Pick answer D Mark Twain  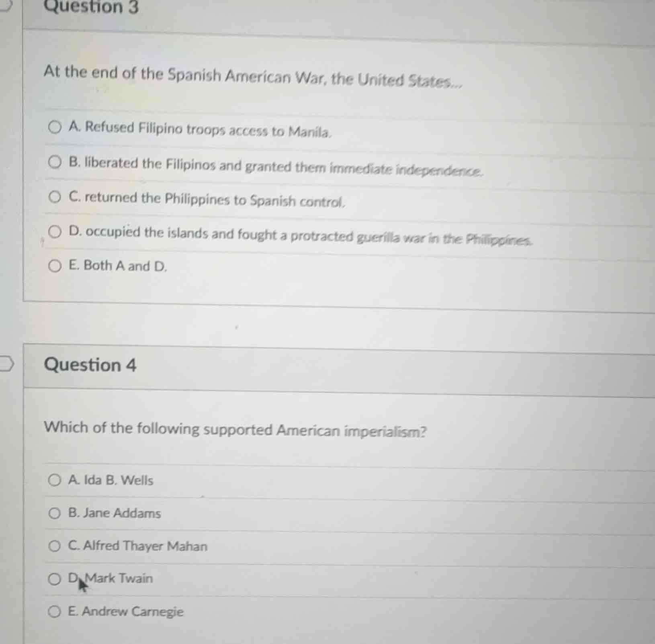tap(55, 579)
